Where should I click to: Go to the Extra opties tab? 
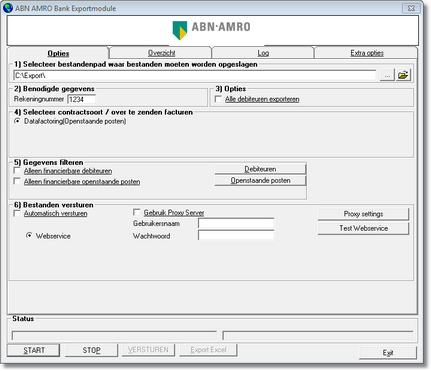click(367, 53)
